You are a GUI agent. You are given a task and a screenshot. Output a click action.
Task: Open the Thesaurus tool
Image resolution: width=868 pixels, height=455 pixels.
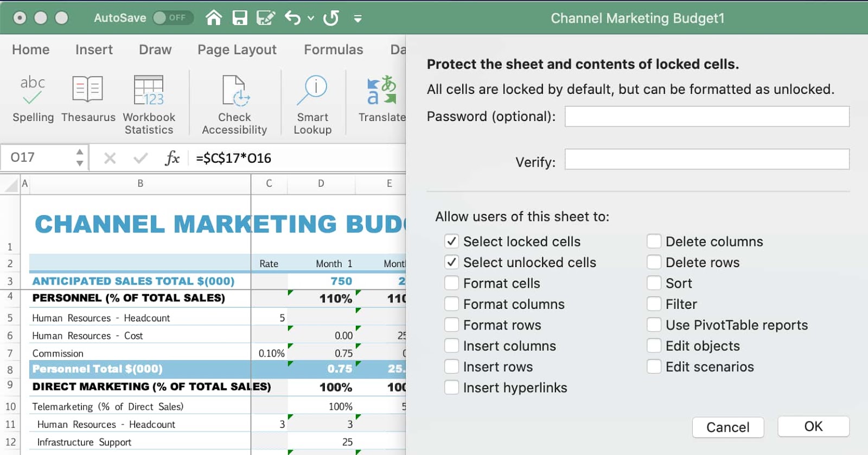pos(88,90)
